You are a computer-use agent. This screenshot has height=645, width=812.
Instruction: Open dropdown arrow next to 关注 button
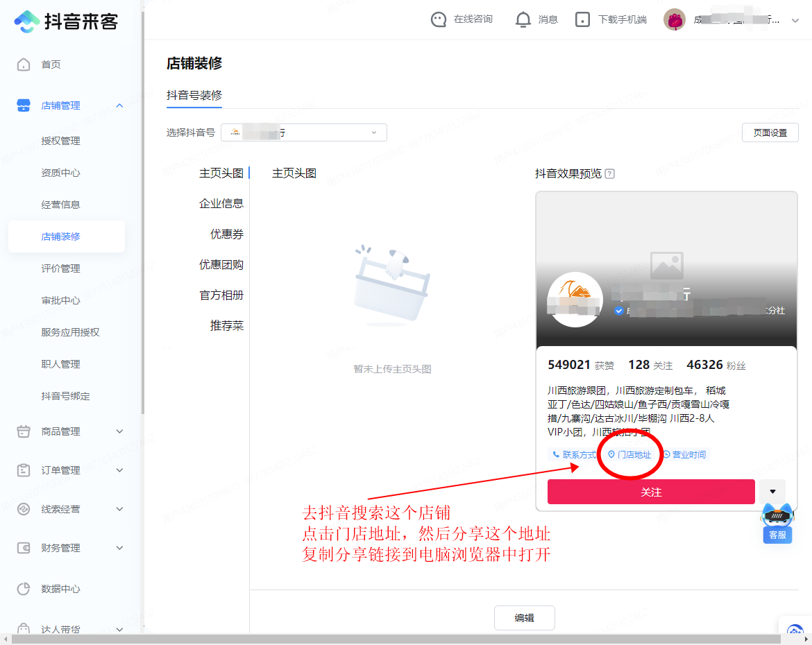click(772, 491)
